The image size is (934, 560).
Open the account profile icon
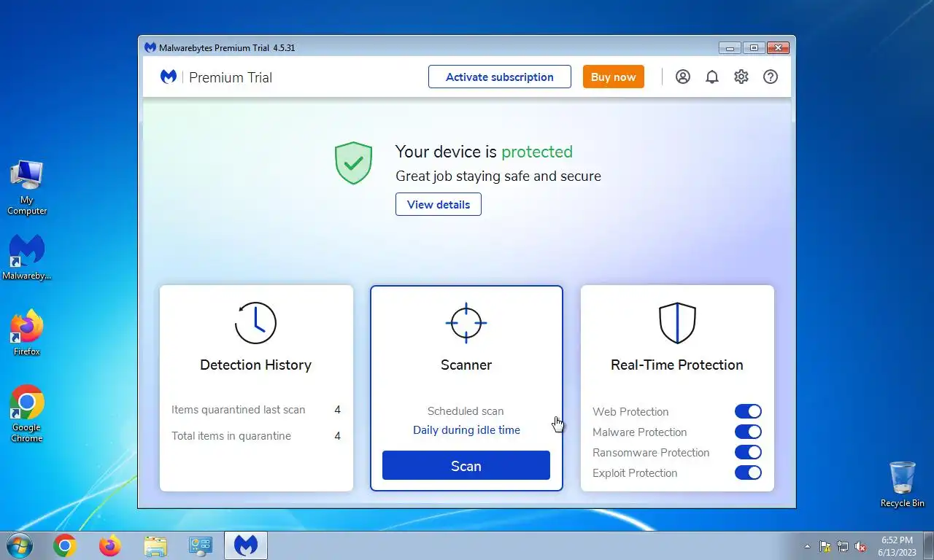pos(683,77)
